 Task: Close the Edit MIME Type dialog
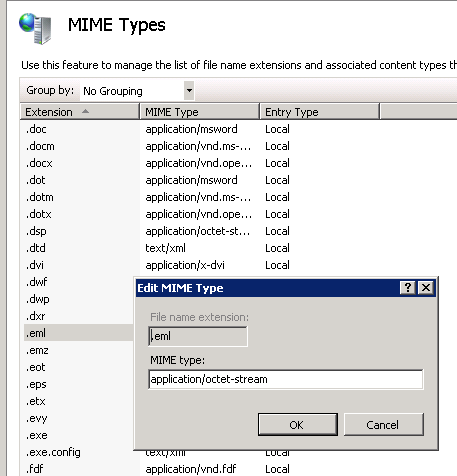pyautogui.click(x=426, y=287)
